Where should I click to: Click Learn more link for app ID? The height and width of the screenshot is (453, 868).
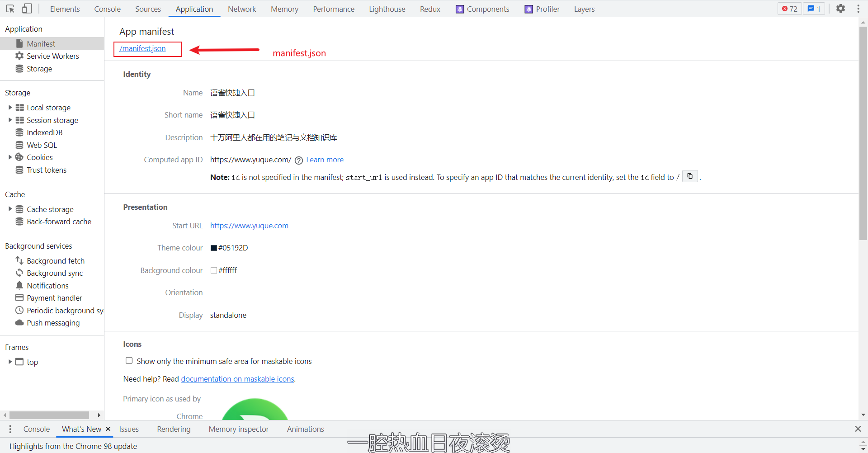[325, 160]
